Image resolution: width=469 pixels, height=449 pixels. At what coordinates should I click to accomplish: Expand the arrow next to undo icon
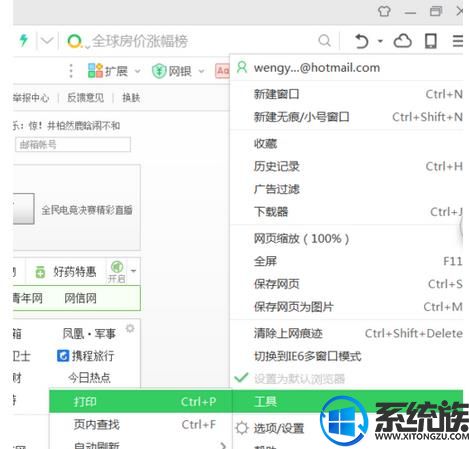coord(380,41)
